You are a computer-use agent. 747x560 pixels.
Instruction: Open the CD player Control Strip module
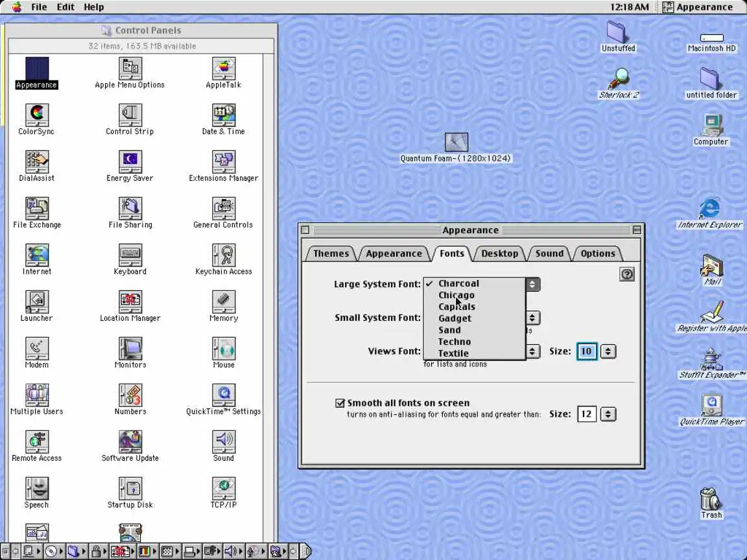pos(53,552)
